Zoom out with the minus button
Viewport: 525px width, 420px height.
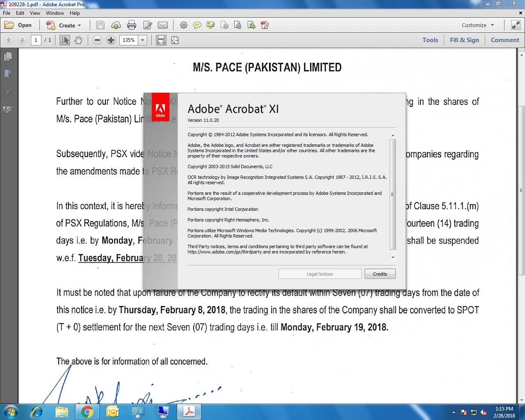pos(97,40)
